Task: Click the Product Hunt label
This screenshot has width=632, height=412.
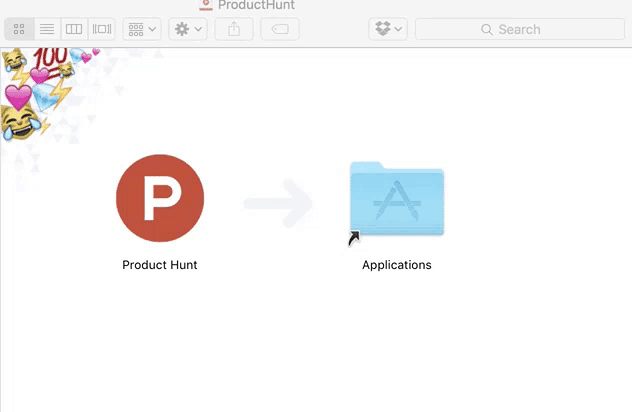Action: point(160,265)
